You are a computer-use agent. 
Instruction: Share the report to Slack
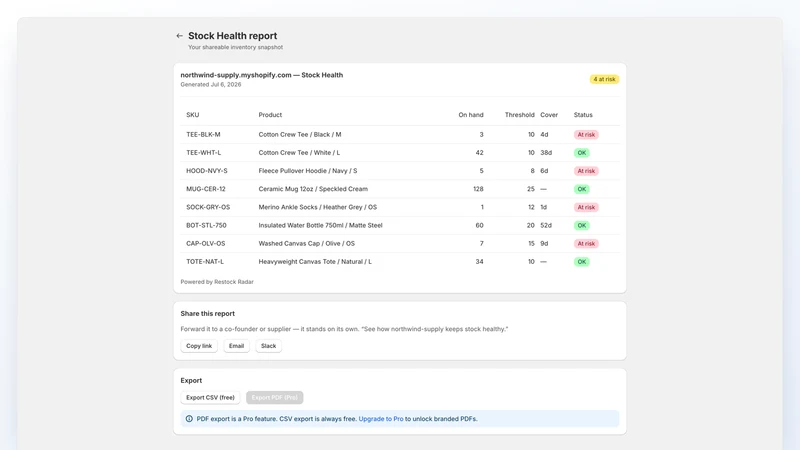(x=268, y=346)
